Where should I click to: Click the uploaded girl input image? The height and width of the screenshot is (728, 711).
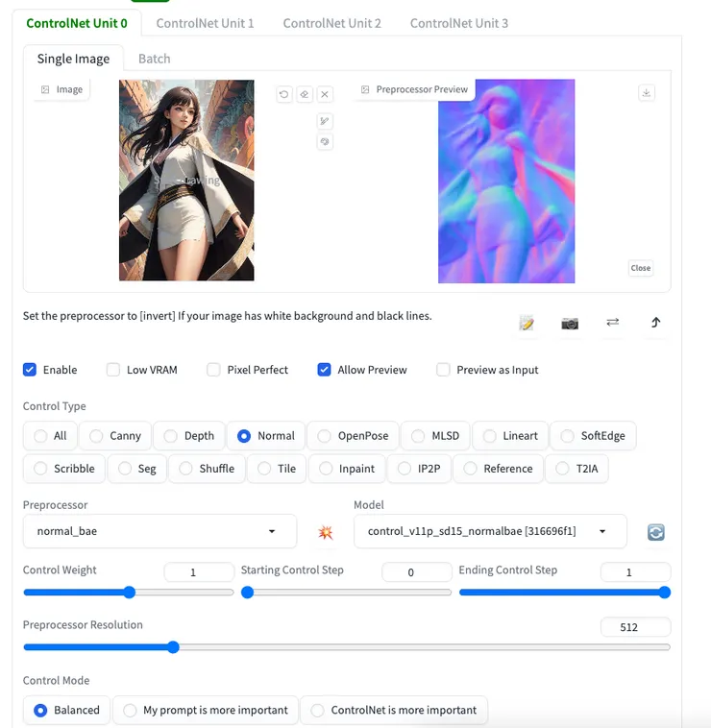186,181
